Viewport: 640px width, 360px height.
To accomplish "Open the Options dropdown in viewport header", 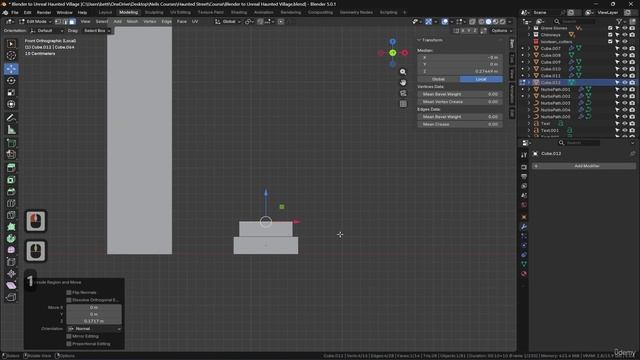I will (x=501, y=31).
